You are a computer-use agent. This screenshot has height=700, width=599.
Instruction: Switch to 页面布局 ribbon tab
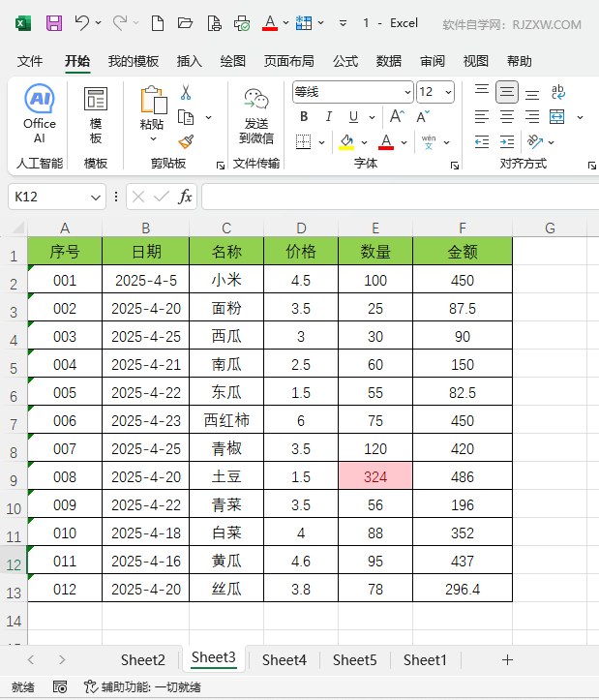tap(288, 61)
